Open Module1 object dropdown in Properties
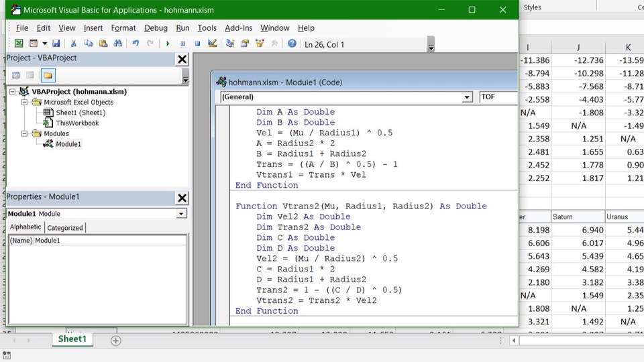Screen dimensions: 644x362 click(181, 214)
